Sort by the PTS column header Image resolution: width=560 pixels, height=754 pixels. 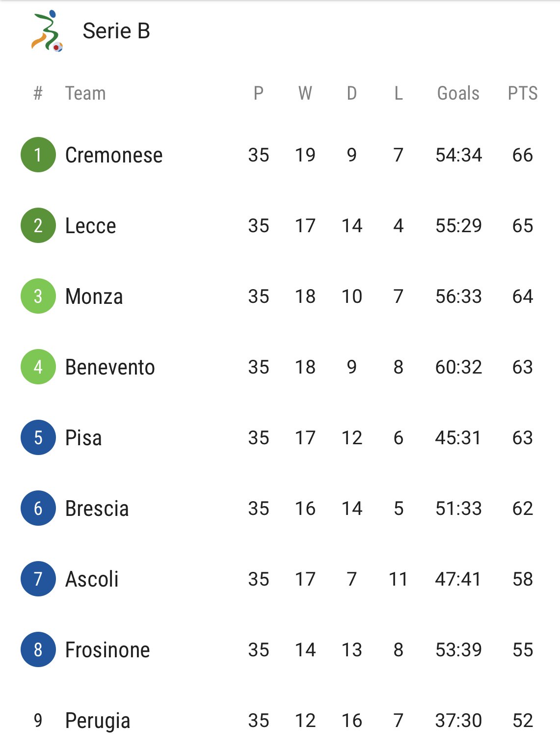point(523,93)
